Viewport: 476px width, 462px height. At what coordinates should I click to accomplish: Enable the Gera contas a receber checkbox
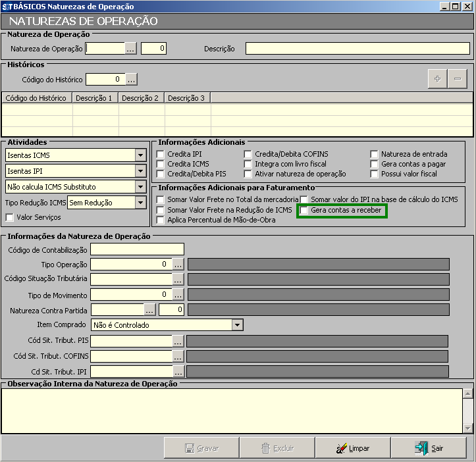tap(304, 210)
